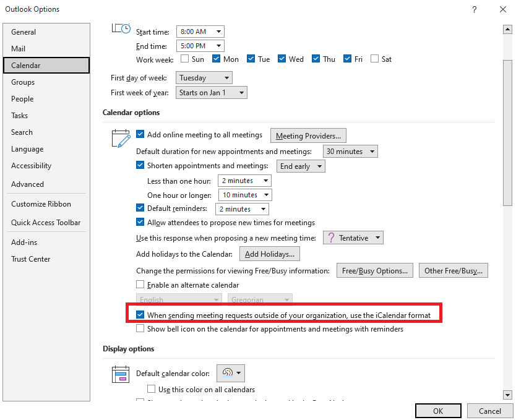Click the Cancel button

(489, 411)
